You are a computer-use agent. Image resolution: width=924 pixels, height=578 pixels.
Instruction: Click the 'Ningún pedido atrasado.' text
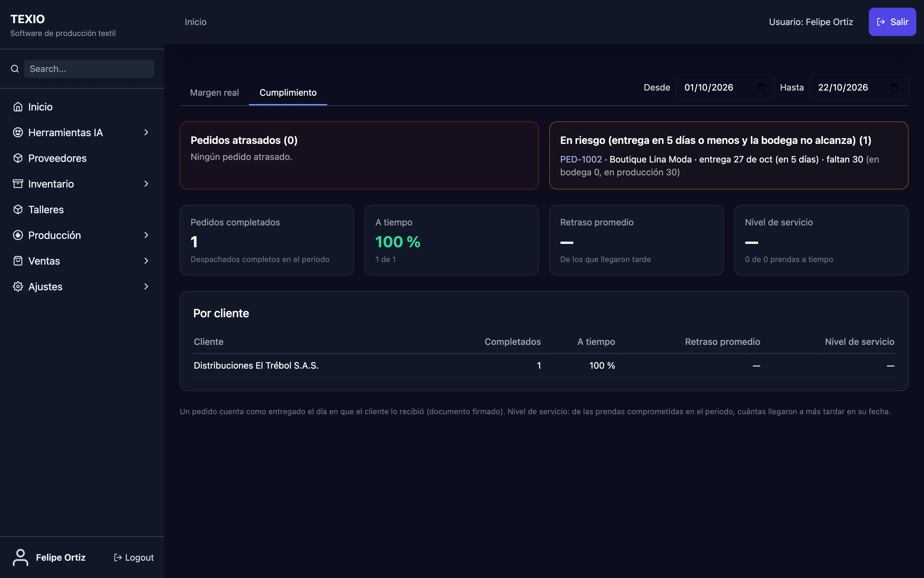point(241,157)
